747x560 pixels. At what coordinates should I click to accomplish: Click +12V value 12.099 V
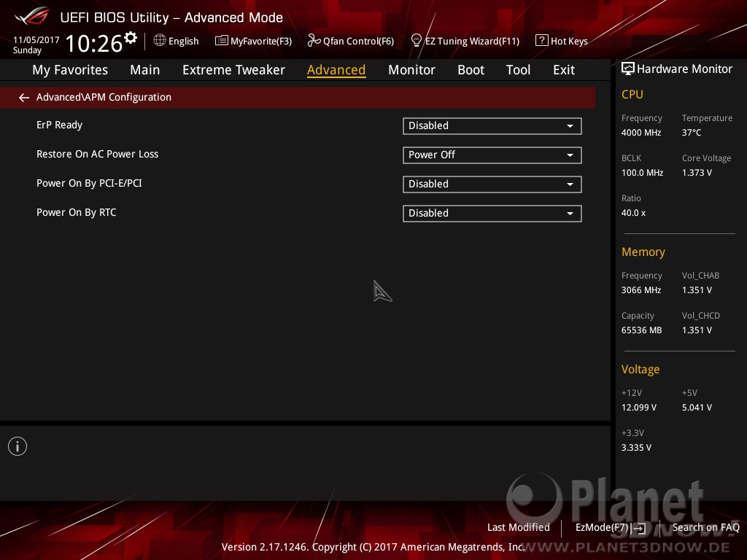[x=639, y=408]
